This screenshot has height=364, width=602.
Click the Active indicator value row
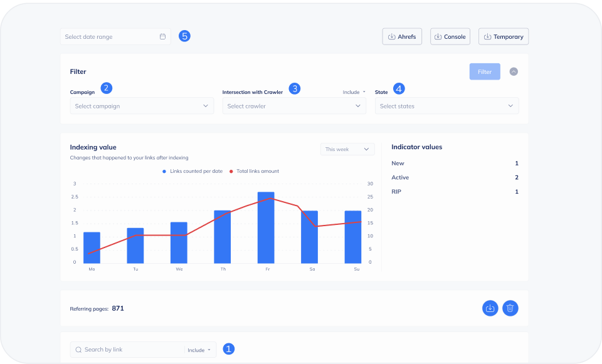[x=455, y=177]
